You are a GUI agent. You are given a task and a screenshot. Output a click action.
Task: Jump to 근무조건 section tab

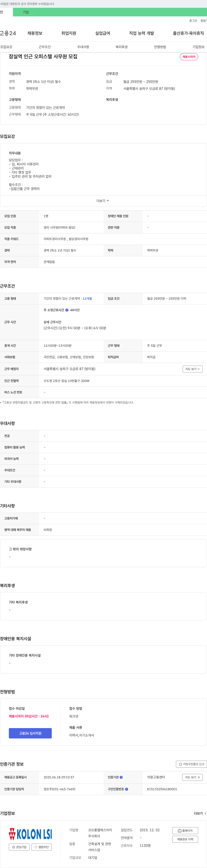[44, 47]
